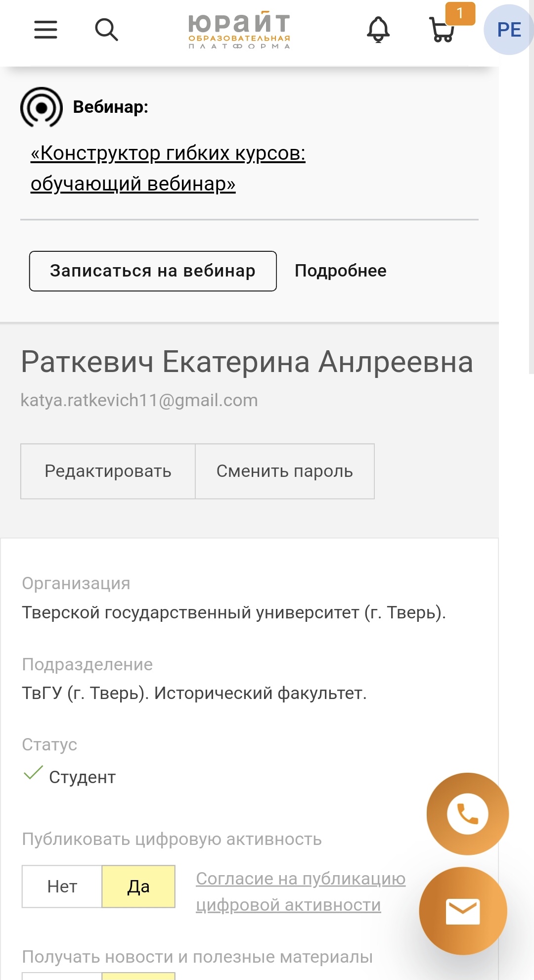534x980 pixels.
Task: Select Да for publishing digital activity
Action: 138,887
